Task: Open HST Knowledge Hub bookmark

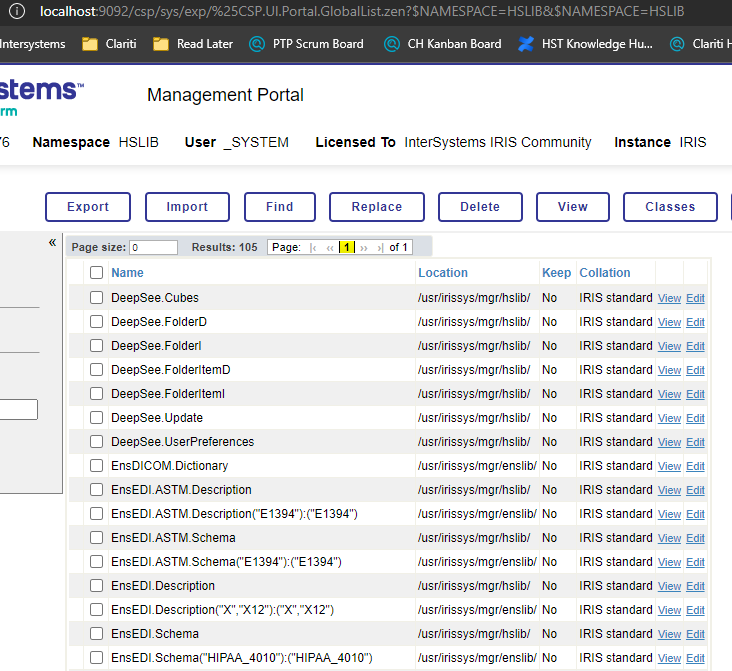Action: tap(585, 44)
